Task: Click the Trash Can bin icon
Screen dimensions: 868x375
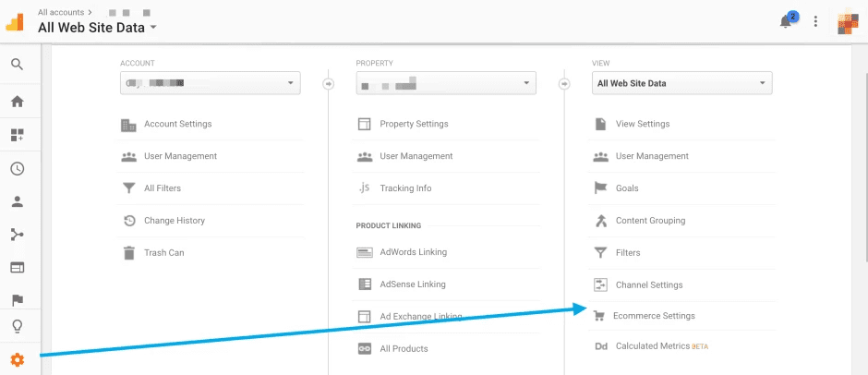Action: [129, 253]
